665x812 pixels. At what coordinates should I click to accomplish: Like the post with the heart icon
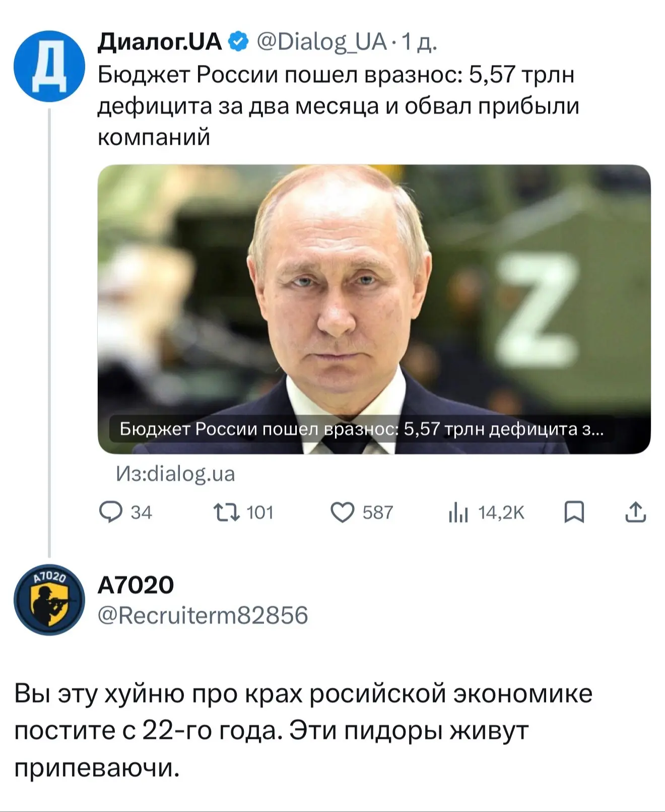343,513
